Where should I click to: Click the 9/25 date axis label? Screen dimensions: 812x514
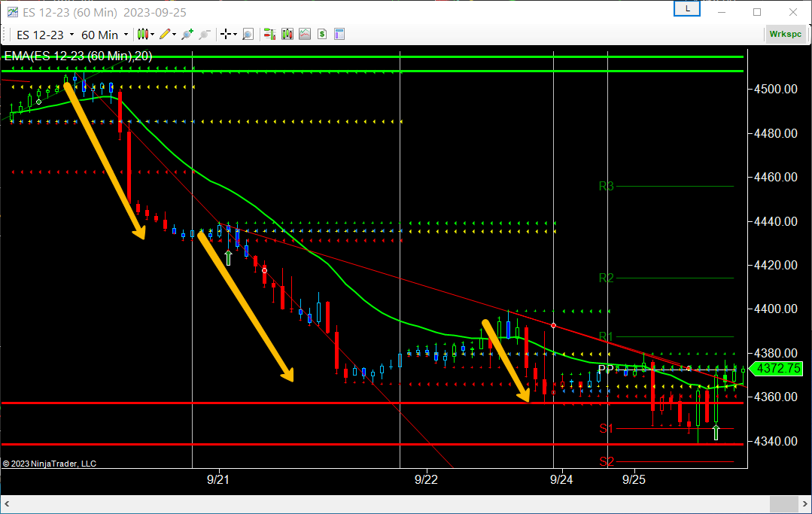click(x=634, y=479)
